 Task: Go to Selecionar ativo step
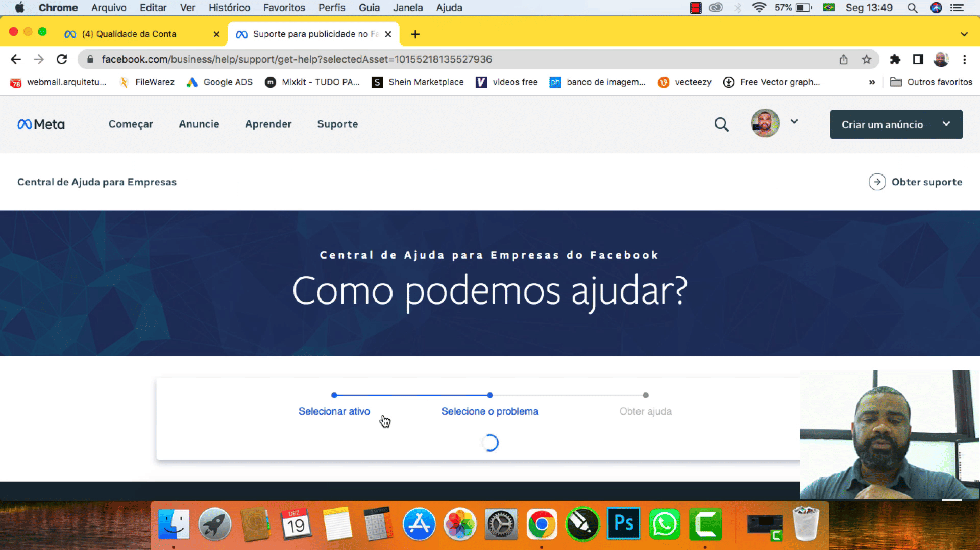pos(334,411)
